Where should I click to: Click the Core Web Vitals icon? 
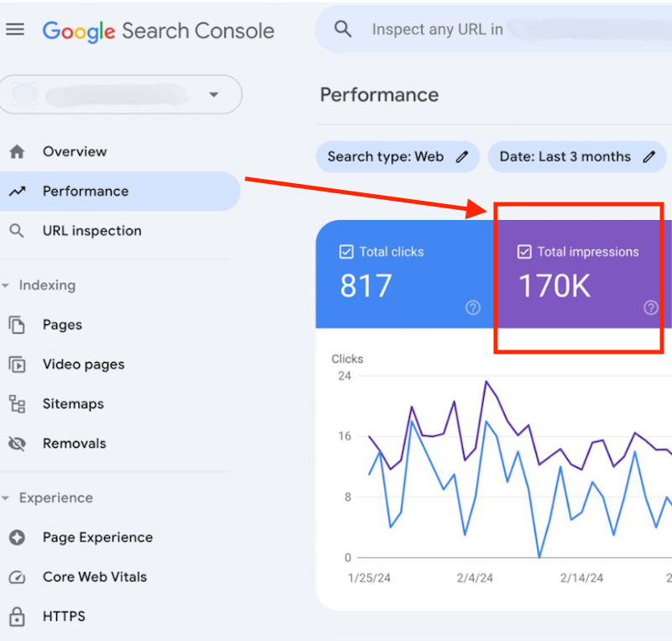[18, 577]
